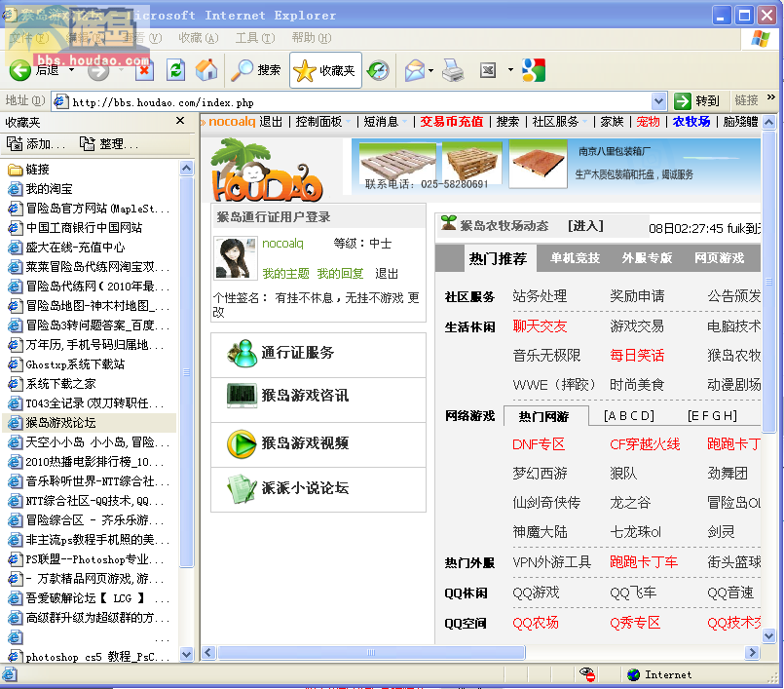
Task: Open the 社区服务 dropdown in top nav
Action: [x=583, y=122]
